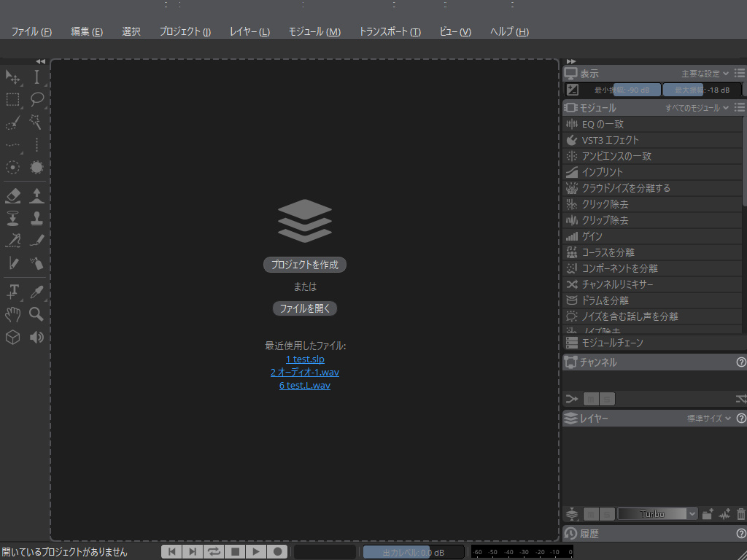Expand the 標準サイズ layer size dropdown
The height and width of the screenshot is (560, 747).
click(708, 419)
